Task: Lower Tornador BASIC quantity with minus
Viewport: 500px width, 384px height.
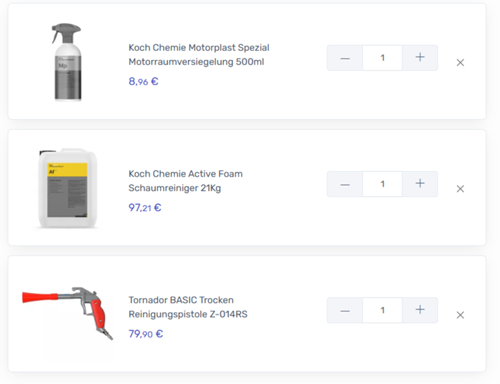Action: click(345, 310)
